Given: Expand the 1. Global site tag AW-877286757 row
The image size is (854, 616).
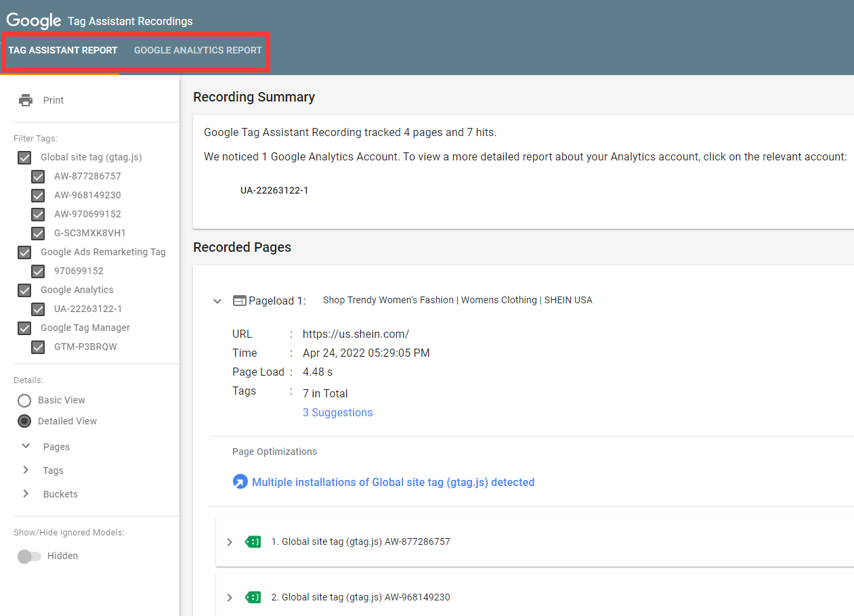Looking at the screenshot, I should pyautogui.click(x=230, y=542).
